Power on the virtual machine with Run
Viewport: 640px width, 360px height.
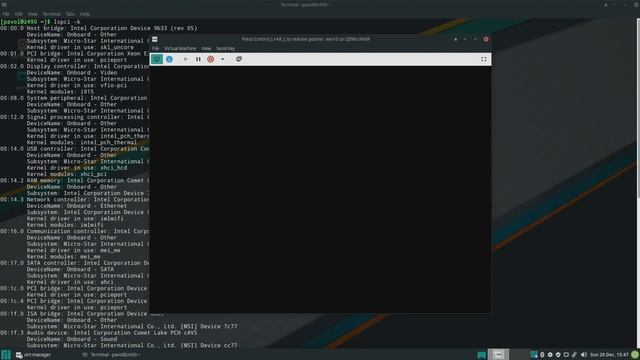pos(186,59)
